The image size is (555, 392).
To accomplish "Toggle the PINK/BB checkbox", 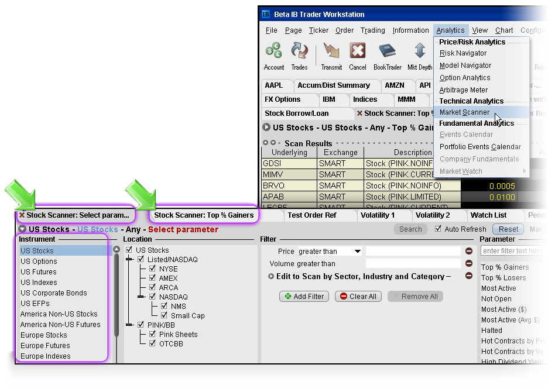I will (141, 325).
